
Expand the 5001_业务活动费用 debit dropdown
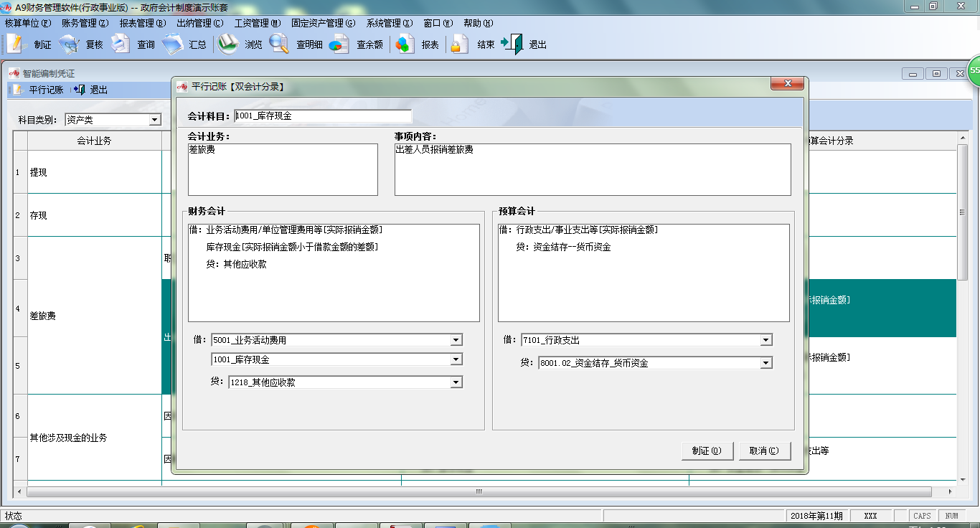click(x=456, y=340)
